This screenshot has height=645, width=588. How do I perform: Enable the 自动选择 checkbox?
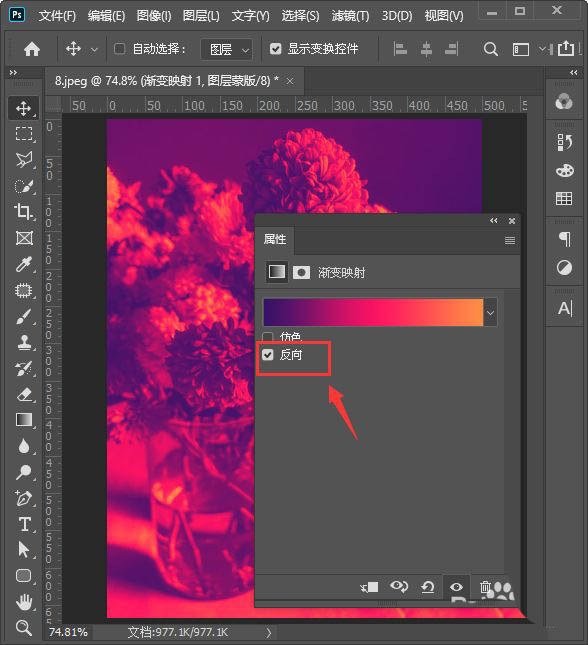(x=119, y=49)
